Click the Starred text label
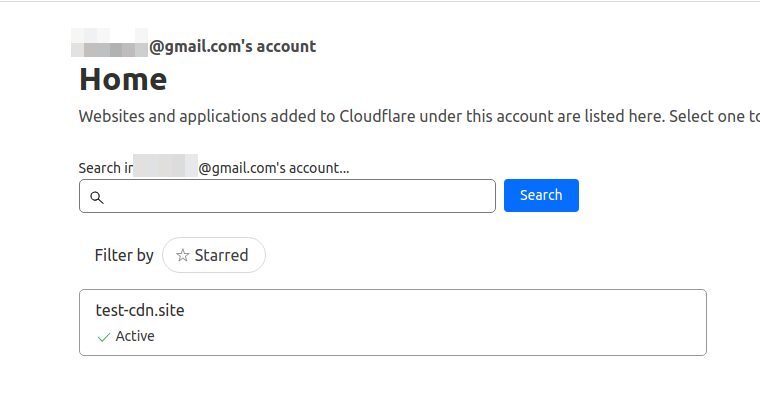Viewport: 760px width, 416px height. click(222, 255)
